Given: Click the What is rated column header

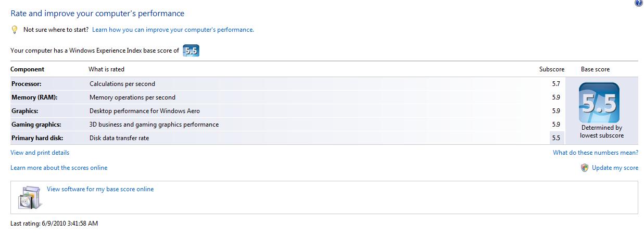Looking at the screenshot, I should [106, 69].
